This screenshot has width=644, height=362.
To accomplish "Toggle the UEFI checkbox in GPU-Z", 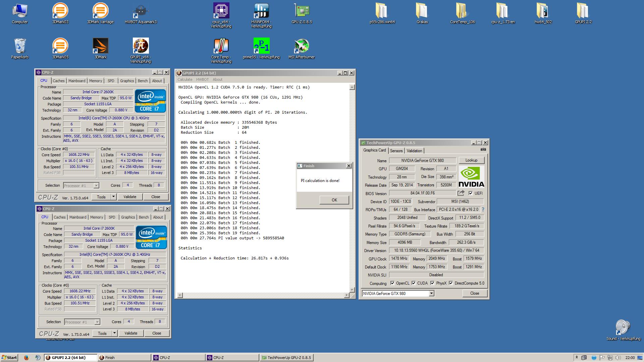I will 471,193.
